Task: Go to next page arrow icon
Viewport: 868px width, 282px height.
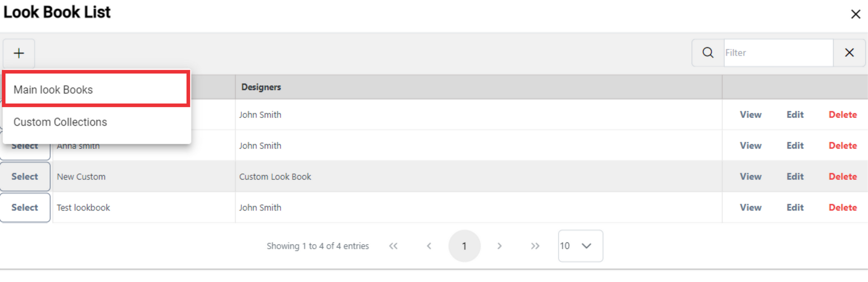Action: pos(500,246)
